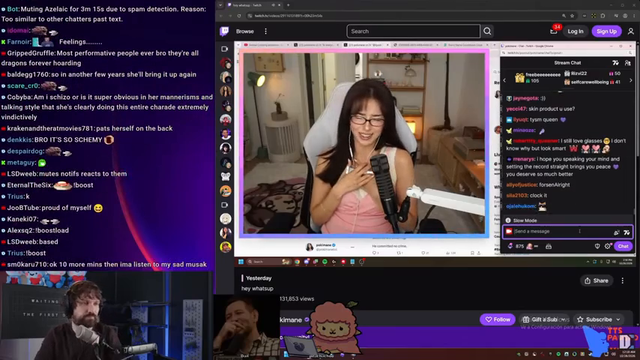Click the community users icon in Stream Chat header

(x=627, y=63)
